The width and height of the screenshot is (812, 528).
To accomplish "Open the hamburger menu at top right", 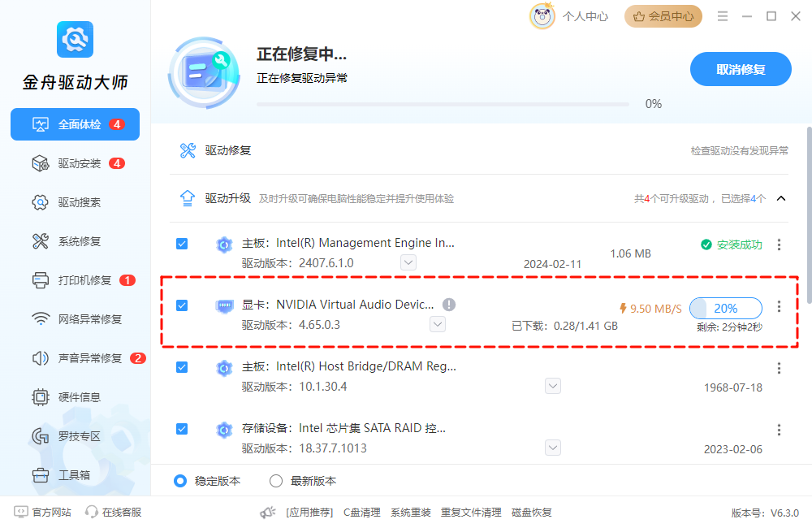I will (x=722, y=15).
